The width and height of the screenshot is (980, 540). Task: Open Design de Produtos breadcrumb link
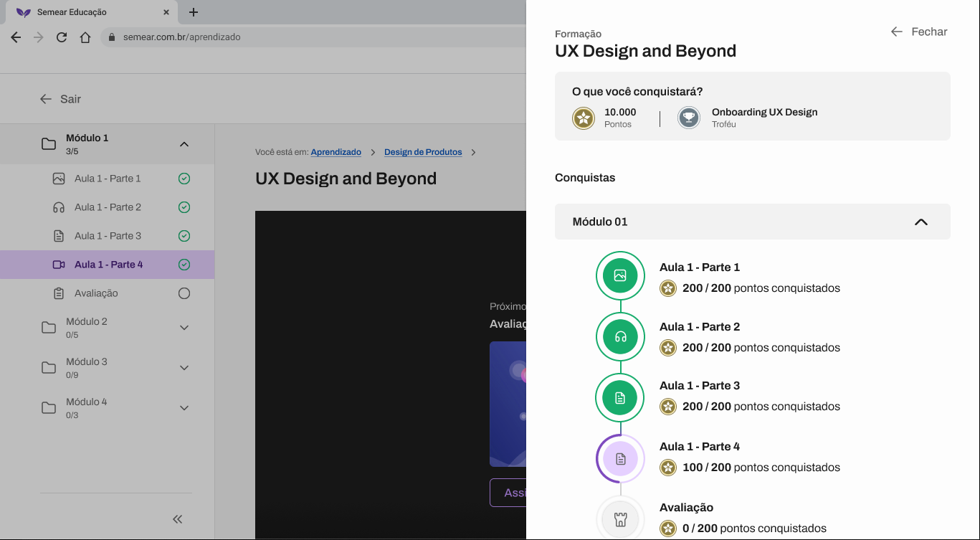[x=423, y=152]
